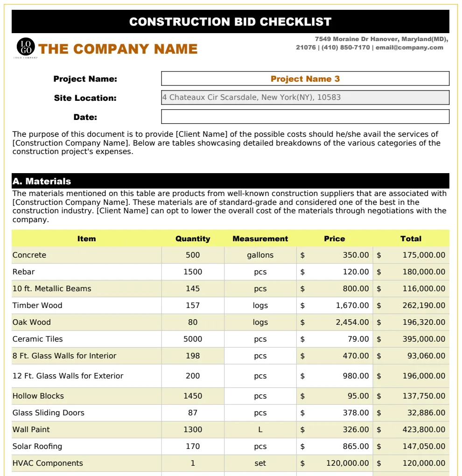Click the Total column header
The image size is (462, 476).
pos(411,238)
